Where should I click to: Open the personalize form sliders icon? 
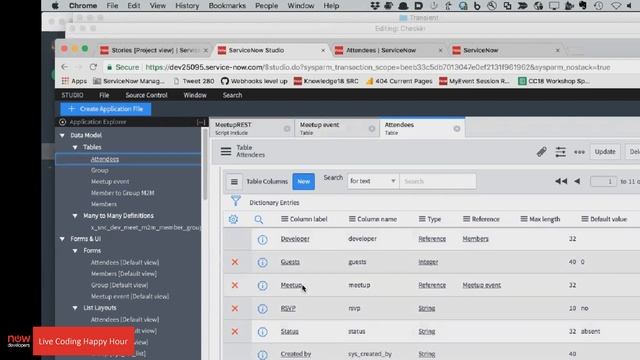pyautogui.click(x=560, y=152)
